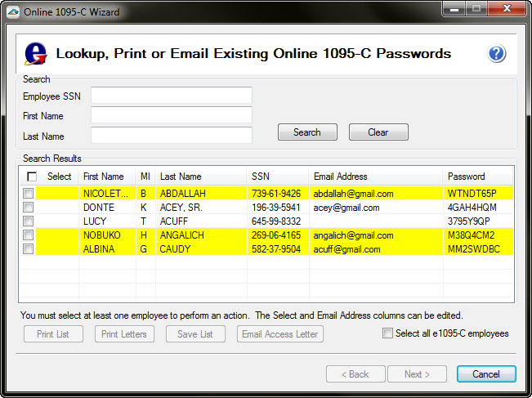The image size is (532, 398).
Task: Click the Last Name search field
Action: [171, 136]
